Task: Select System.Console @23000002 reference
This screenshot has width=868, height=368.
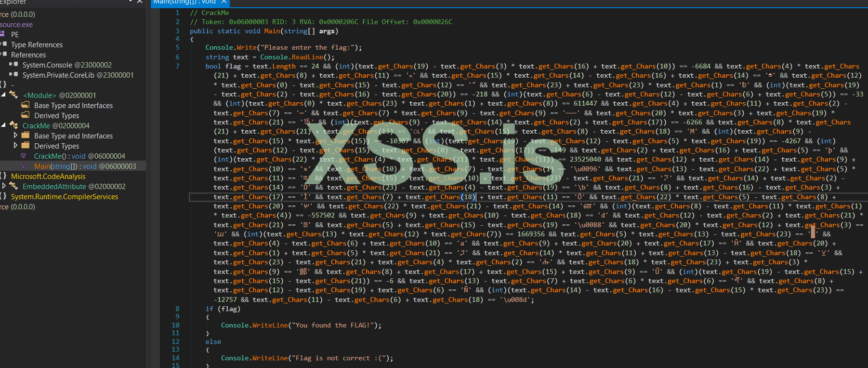Action: (67, 65)
